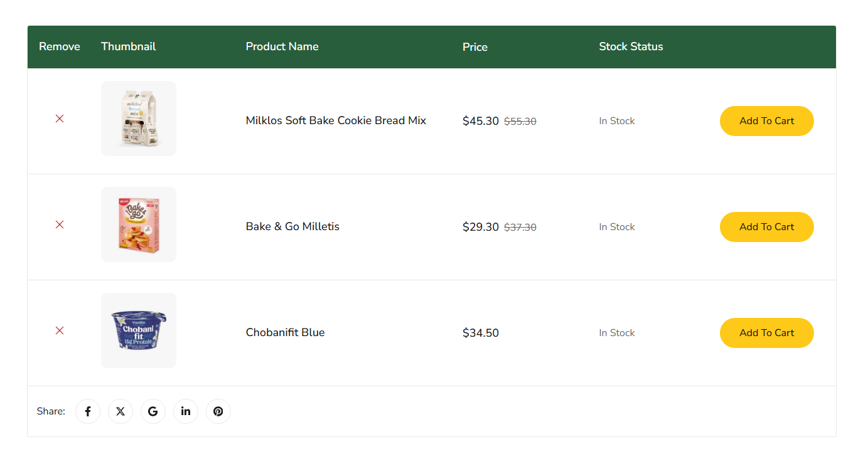Image resolution: width=868 pixels, height=459 pixels.
Task: Click In Stock status for Milklos bread mix
Action: [x=617, y=121]
